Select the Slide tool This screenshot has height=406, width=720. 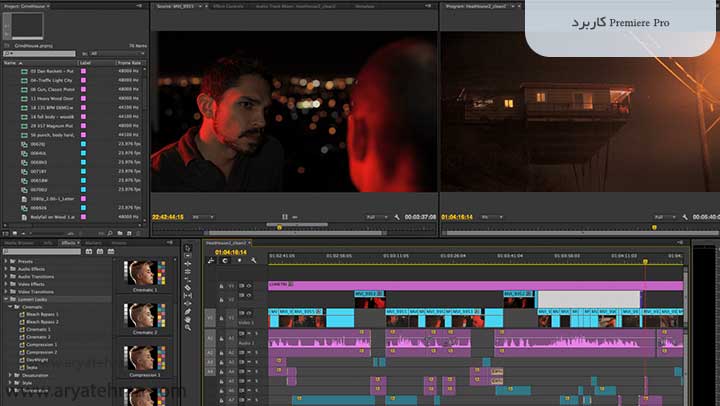point(188,303)
